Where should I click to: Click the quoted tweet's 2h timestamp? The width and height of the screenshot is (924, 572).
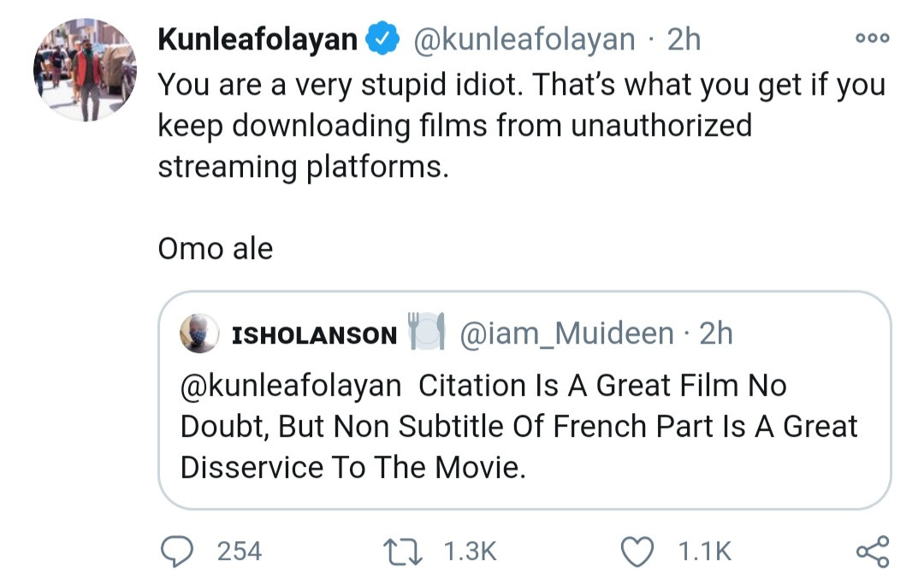click(717, 334)
